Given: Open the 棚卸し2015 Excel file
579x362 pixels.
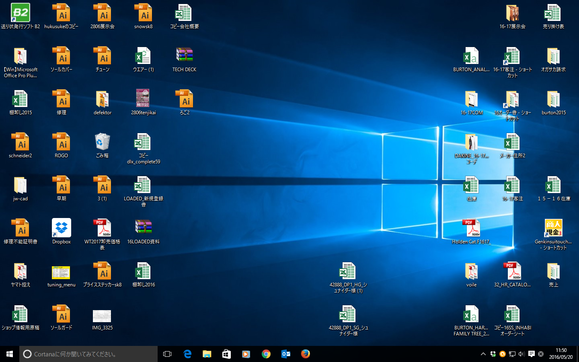Looking at the screenshot, I should coord(20,99).
